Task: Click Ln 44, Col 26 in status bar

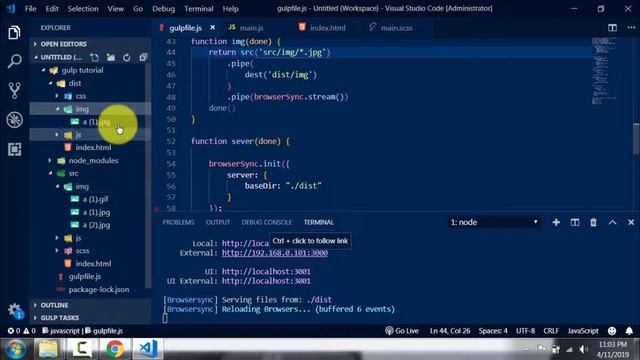Action: point(450,331)
